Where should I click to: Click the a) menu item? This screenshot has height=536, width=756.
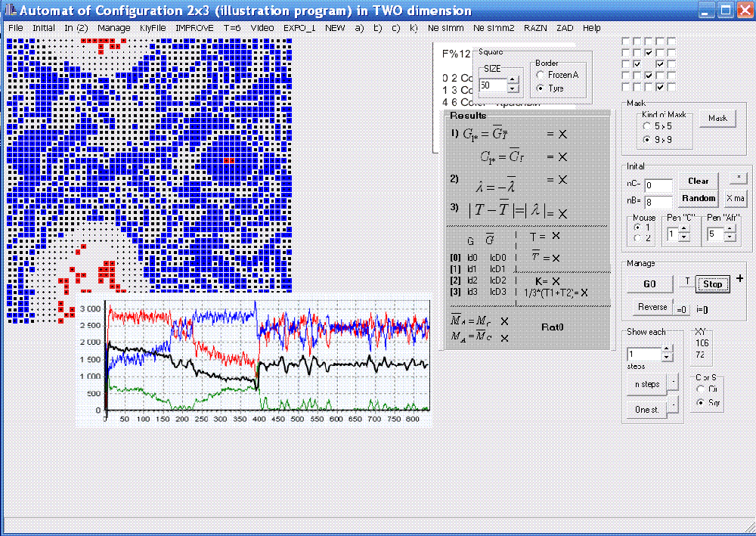tap(359, 28)
